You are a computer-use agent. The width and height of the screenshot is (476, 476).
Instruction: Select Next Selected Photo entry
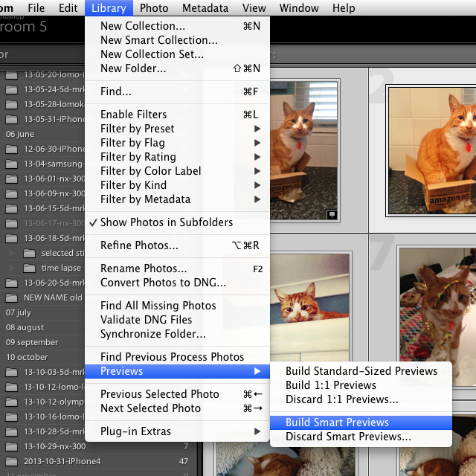(177, 408)
